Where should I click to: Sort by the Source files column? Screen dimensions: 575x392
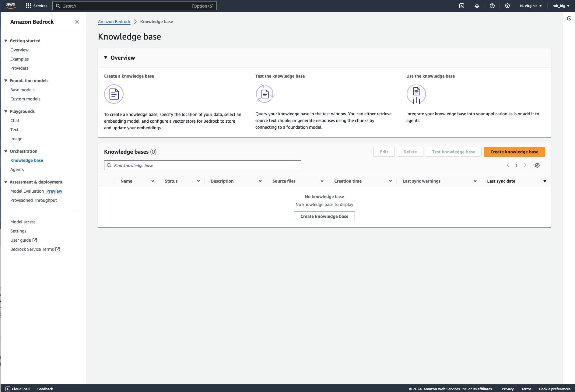[x=322, y=181]
